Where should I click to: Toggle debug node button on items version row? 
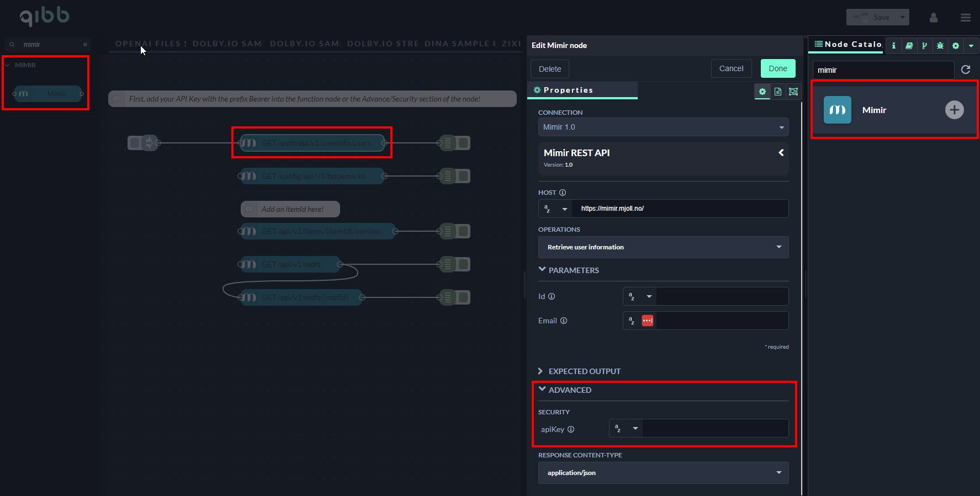464,231
